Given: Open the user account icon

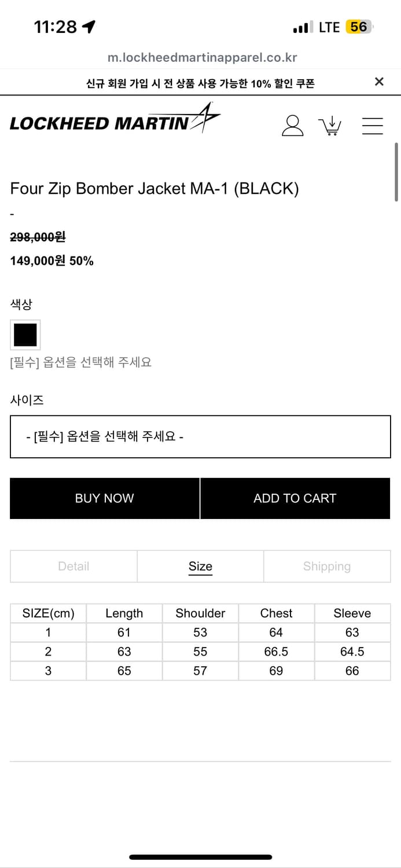Looking at the screenshot, I should 292,125.
